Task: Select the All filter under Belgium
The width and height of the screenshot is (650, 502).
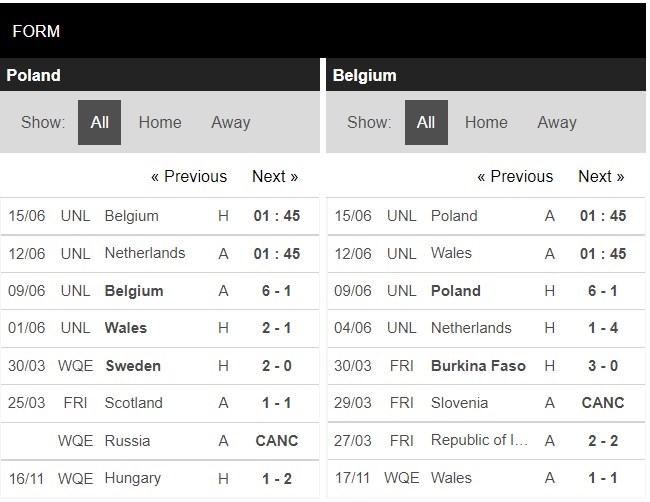Action: pyautogui.click(x=426, y=122)
